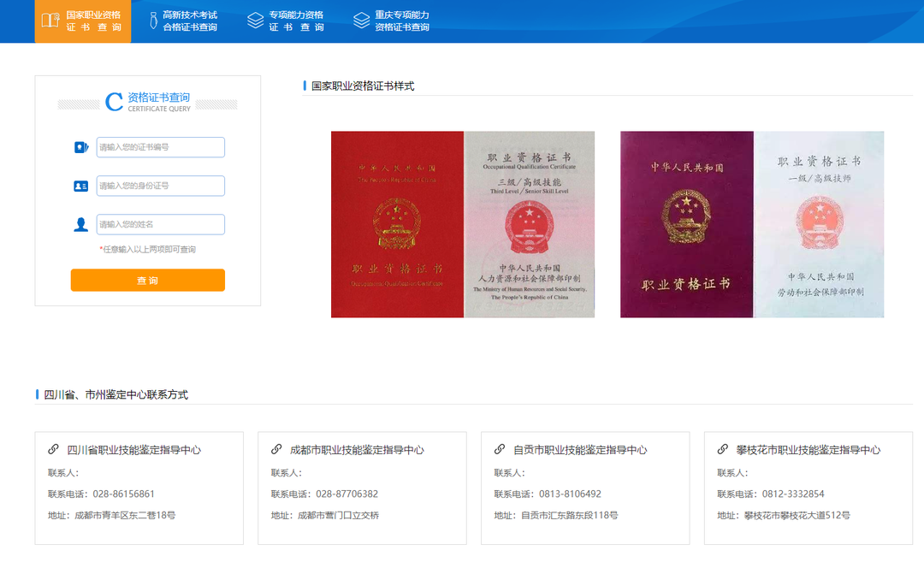Open 四川省职业技能鉴定指导中心 link
Image resolution: width=924 pixels, height=568 pixels.
[x=133, y=450]
